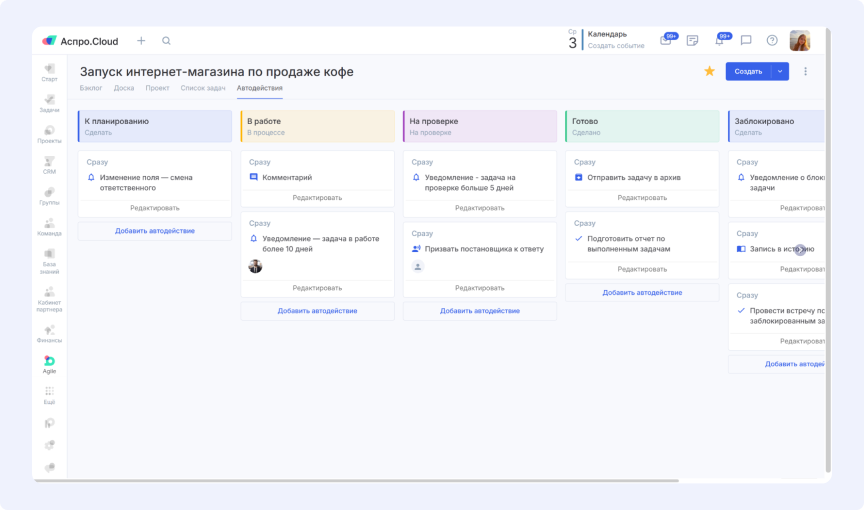Open the notifications bell in the header
This screenshot has width=864, height=510.
pos(719,41)
